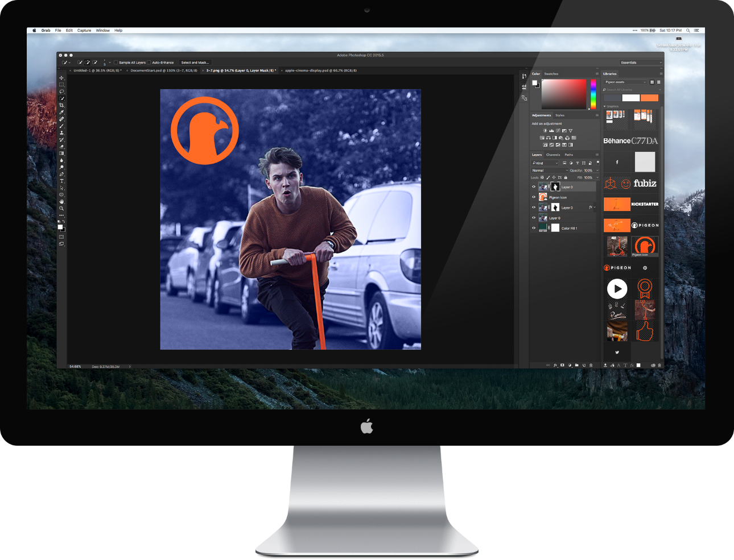Enable Sample All Layers checkbox
Image resolution: width=734 pixels, height=560 pixels.
point(116,63)
